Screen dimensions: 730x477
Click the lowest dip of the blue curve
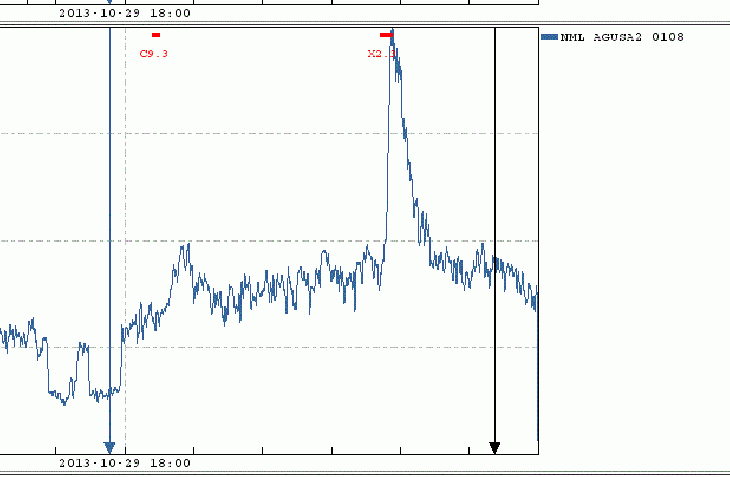pos(63,403)
